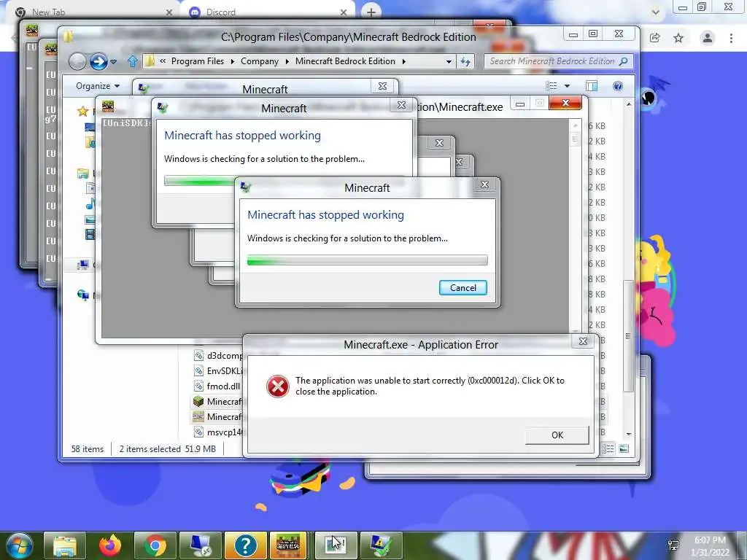The image size is (747, 560).
Task: Click the Explorer Forward navigation button
Action: pyautogui.click(x=98, y=61)
